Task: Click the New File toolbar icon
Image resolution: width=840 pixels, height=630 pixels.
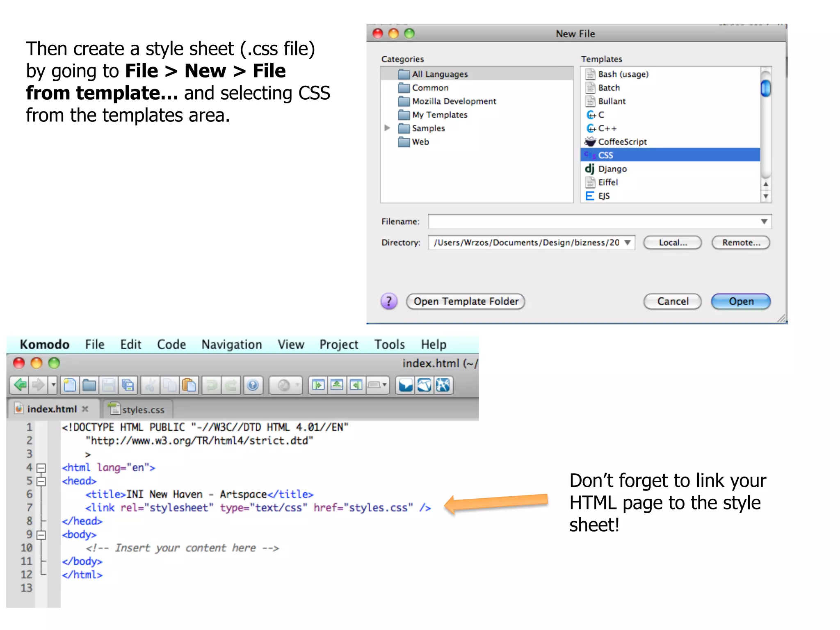Action: click(70, 385)
